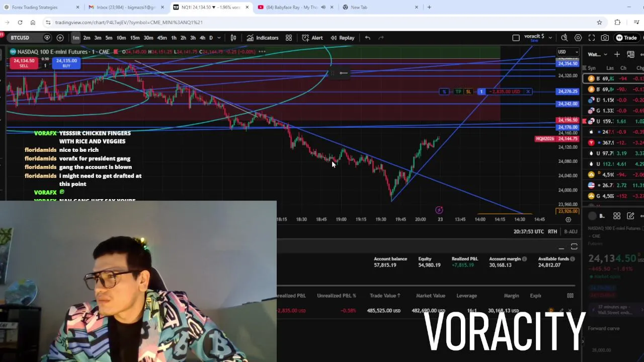
Task: Open the Indicators dialog
Action: (262, 38)
